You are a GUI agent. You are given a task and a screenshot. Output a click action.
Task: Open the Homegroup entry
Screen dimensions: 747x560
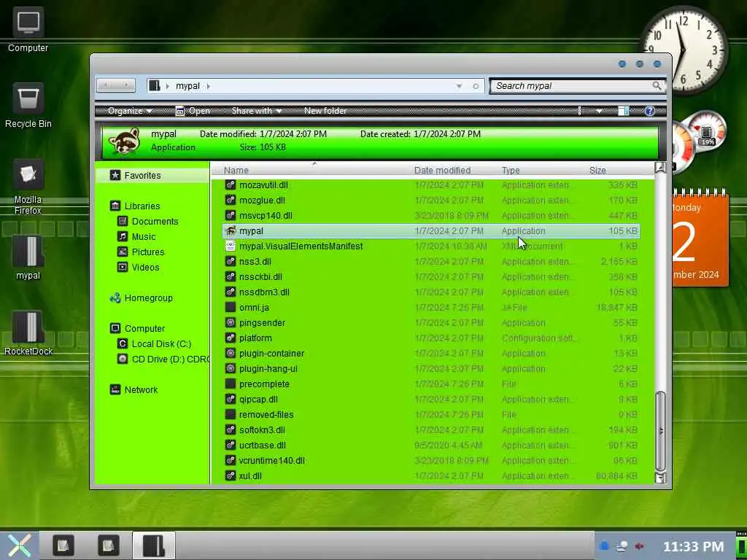coord(142,298)
